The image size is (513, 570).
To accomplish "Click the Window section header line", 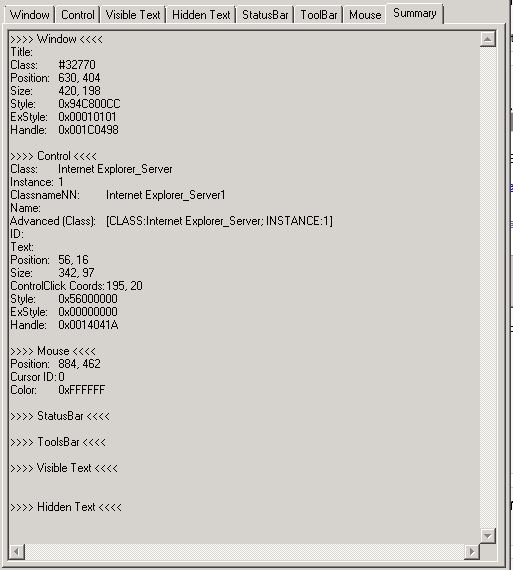I will 56,39.
